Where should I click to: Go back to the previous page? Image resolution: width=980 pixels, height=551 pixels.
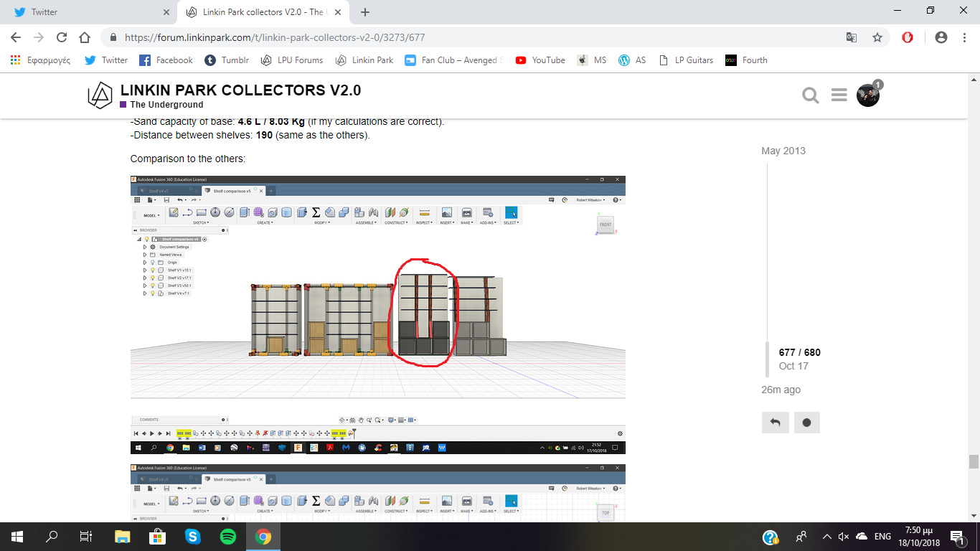tap(16, 37)
